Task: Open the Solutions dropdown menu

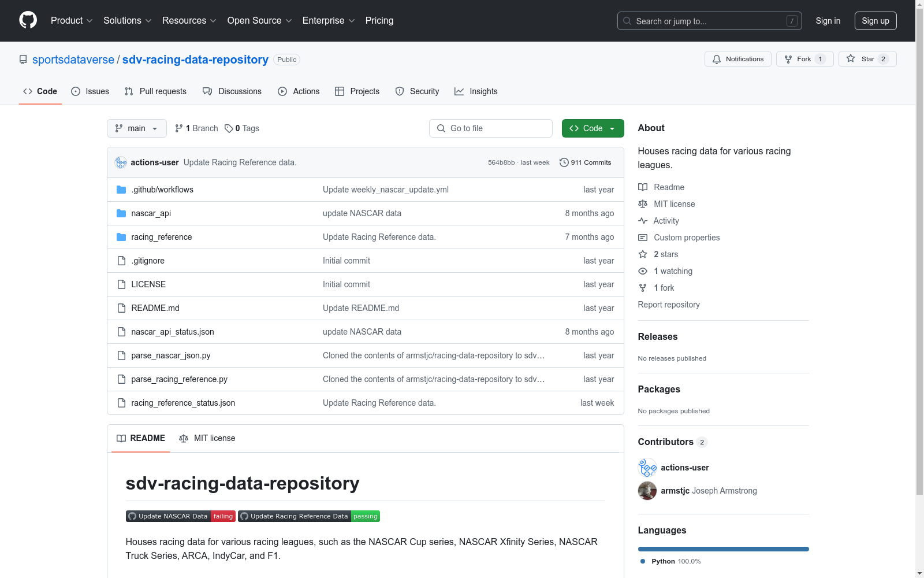Action: [x=128, y=21]
